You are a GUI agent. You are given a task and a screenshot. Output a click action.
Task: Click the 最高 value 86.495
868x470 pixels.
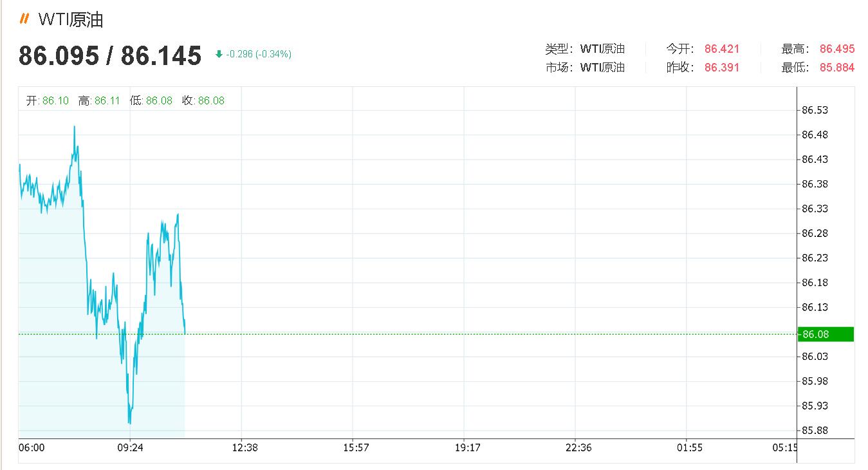coord(837,49)
